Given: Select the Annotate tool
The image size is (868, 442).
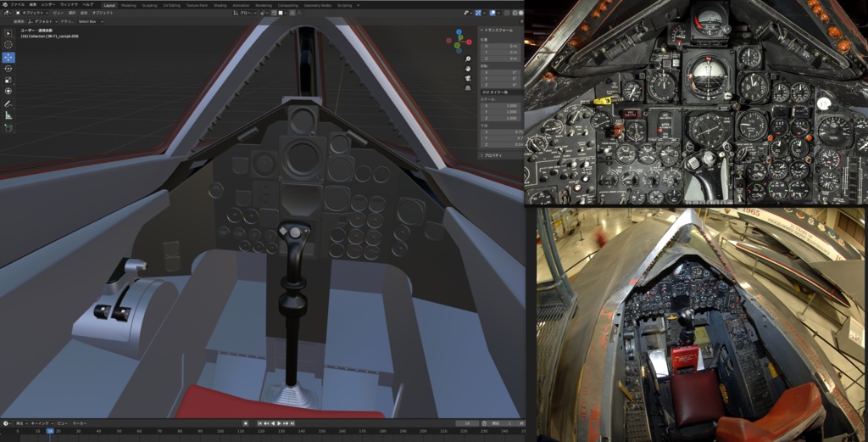Looking at the screenshot, I should tap(8, 104).
